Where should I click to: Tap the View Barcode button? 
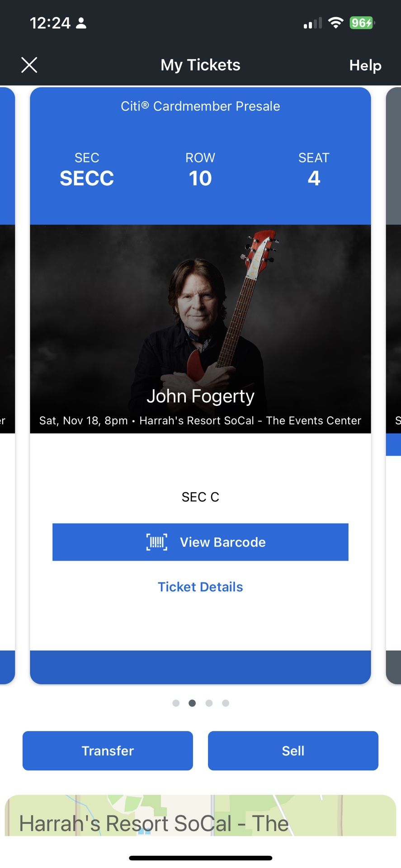pos(200,542)
